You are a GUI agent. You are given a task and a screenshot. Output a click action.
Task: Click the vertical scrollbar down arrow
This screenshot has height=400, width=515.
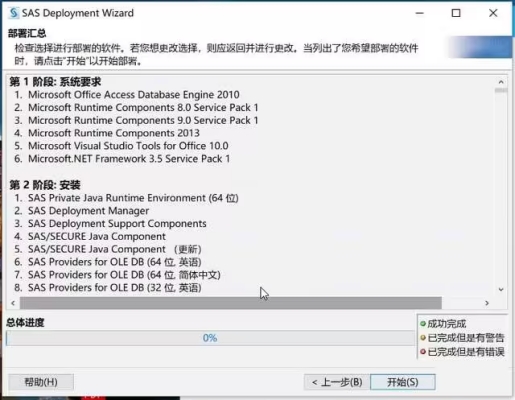[501, 289]
